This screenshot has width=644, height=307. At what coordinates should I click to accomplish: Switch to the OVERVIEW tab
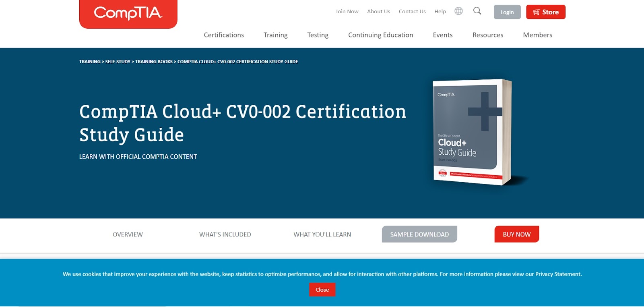click(x=128, y=234)
